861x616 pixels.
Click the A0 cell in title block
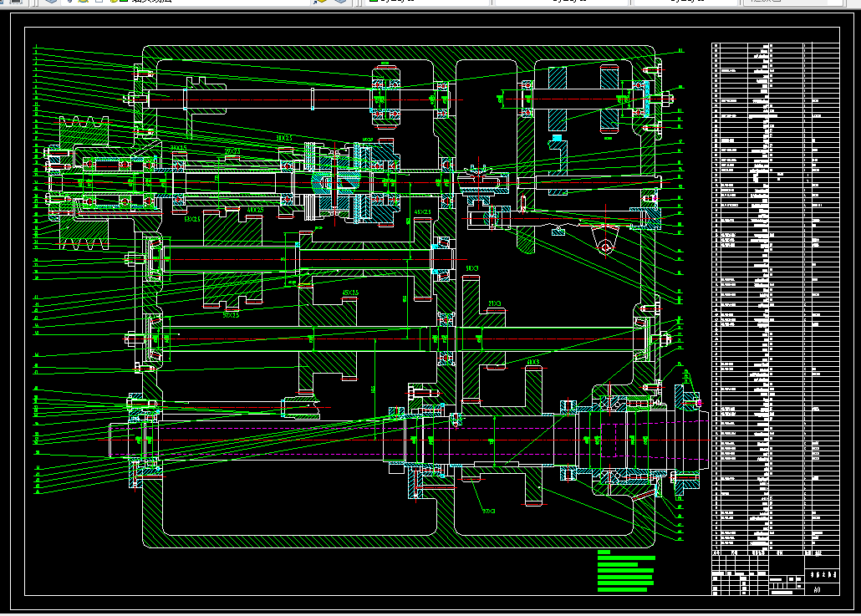[x=817, y=589]
